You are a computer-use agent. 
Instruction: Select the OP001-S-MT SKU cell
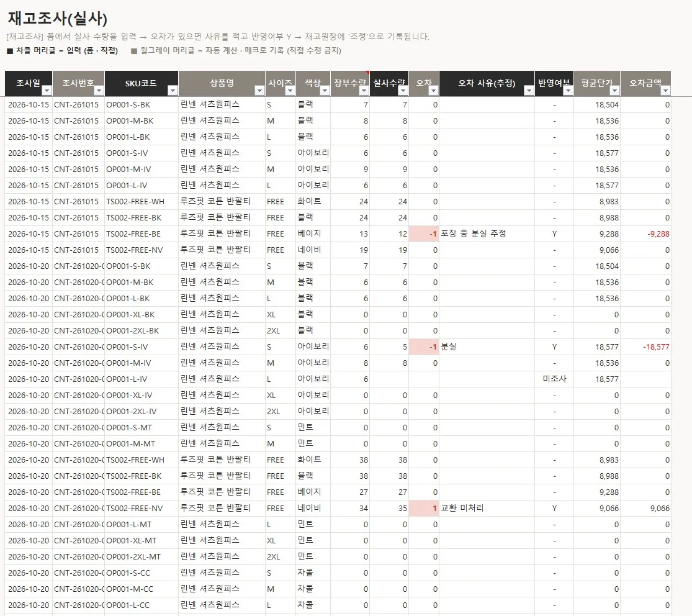tap(142, 427)
